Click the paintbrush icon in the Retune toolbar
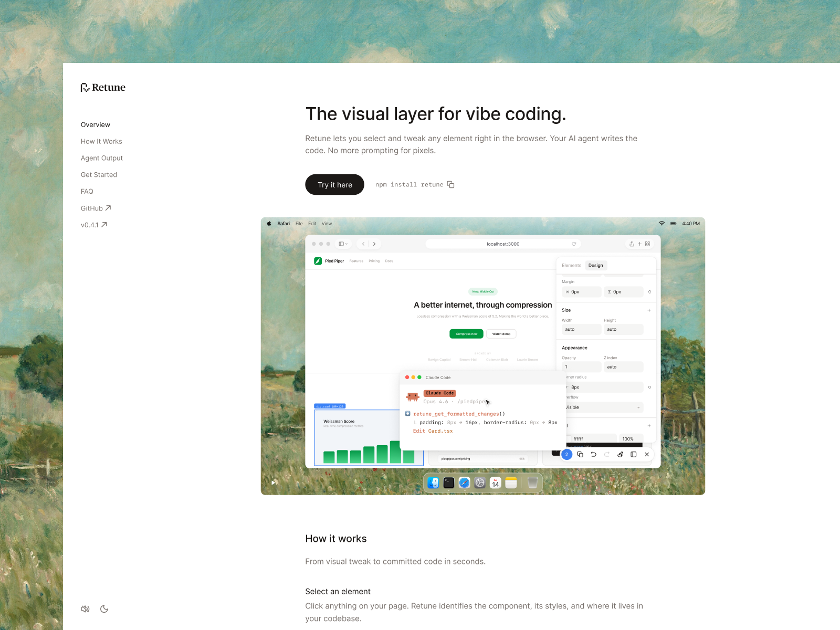Viewport: 840px width, 630px height. point(620,455)
